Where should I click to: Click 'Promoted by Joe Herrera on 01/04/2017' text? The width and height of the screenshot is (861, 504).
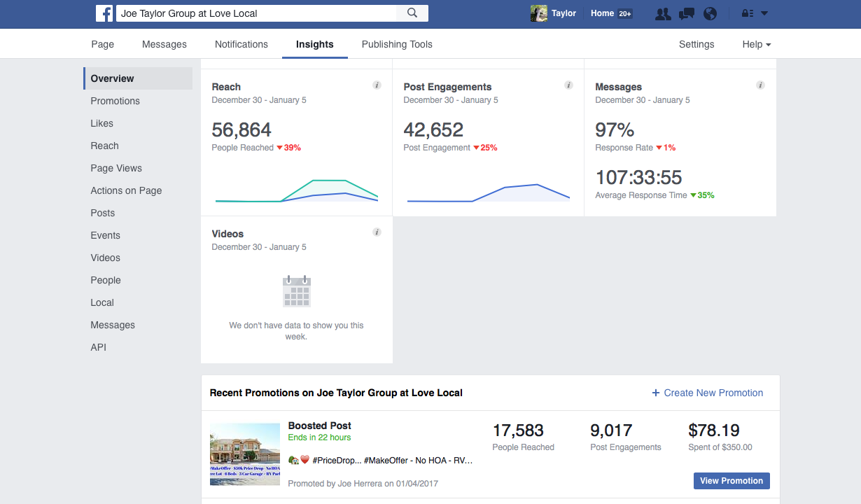click(x=363, y=484)
